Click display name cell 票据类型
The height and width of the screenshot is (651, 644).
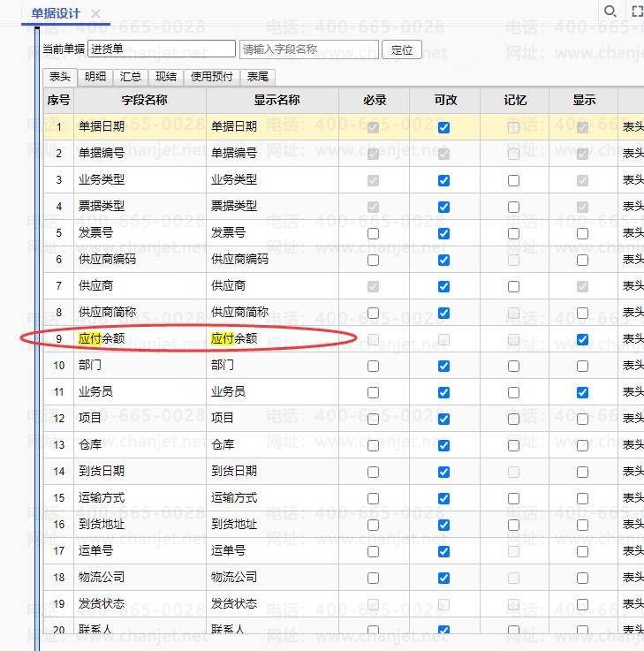(x=272, y=206)
